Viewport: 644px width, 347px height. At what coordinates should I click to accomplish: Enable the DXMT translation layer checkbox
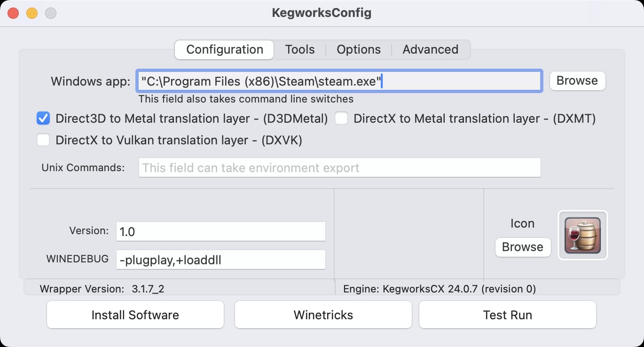341,119
